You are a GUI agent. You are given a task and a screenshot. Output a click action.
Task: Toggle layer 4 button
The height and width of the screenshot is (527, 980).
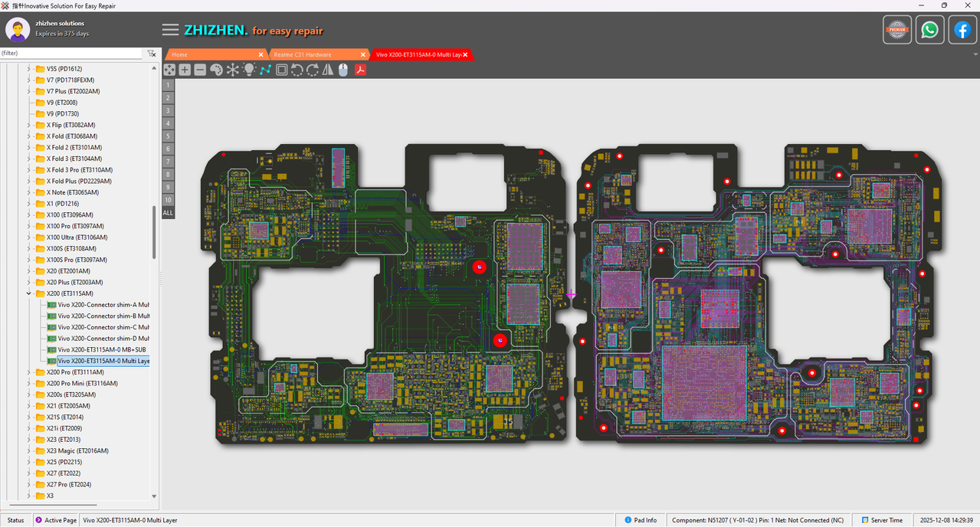pos(168,123)
